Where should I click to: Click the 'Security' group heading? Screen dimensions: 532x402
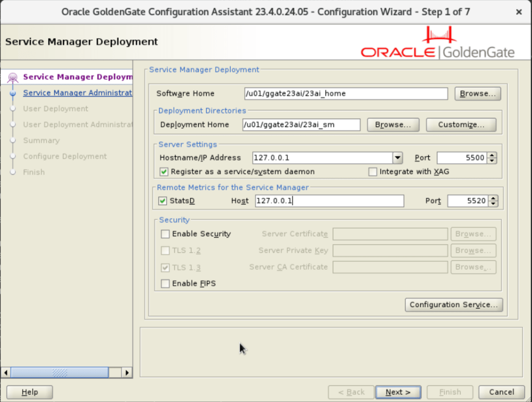(174, 220)
